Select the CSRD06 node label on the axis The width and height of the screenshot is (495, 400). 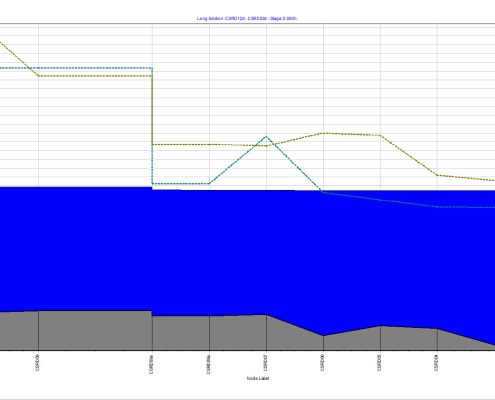tap(322, 363)
